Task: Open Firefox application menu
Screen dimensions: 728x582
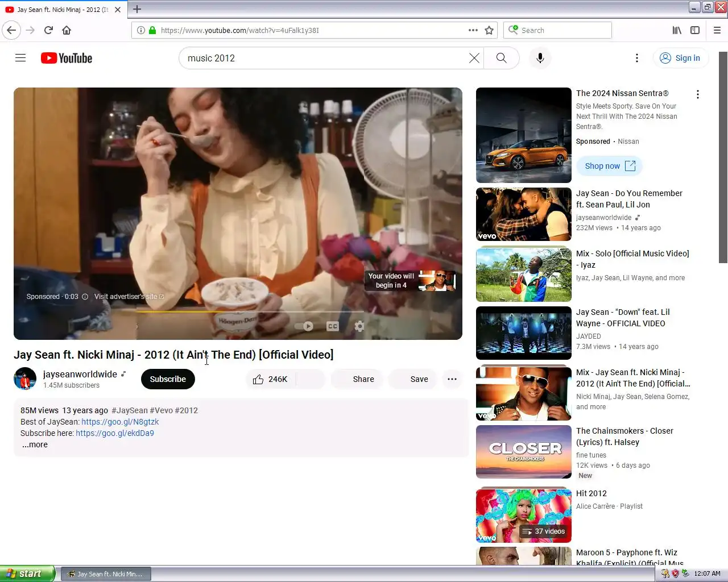Action: [x=717, y=30]
